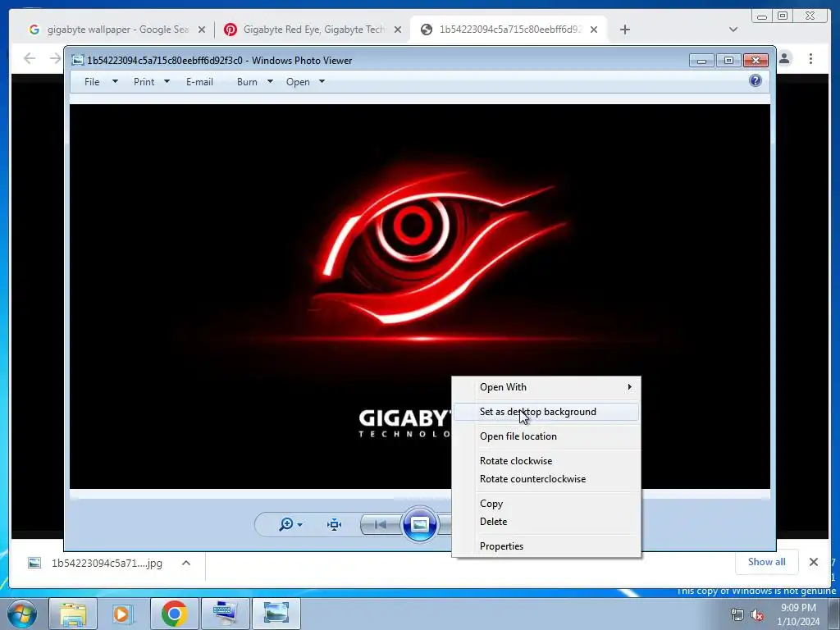Open Windows Media Player from taskbar
The image size is (840, 630).
[x=123, y=614]
